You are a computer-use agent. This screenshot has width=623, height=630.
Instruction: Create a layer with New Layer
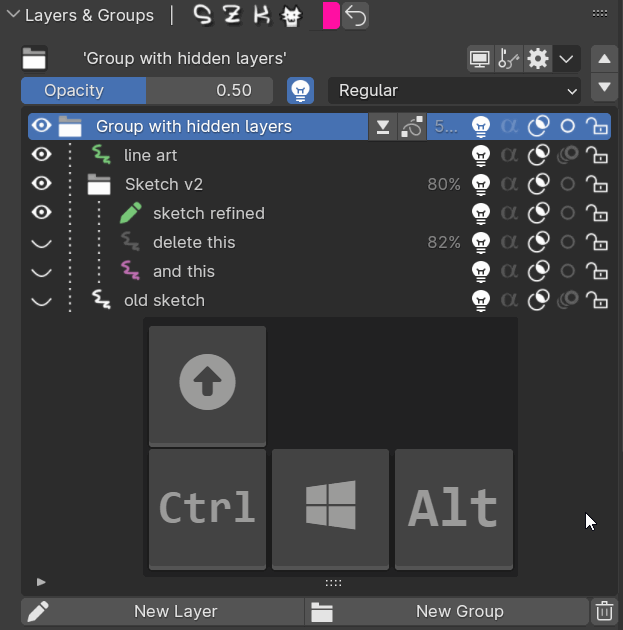click(163, 612)
